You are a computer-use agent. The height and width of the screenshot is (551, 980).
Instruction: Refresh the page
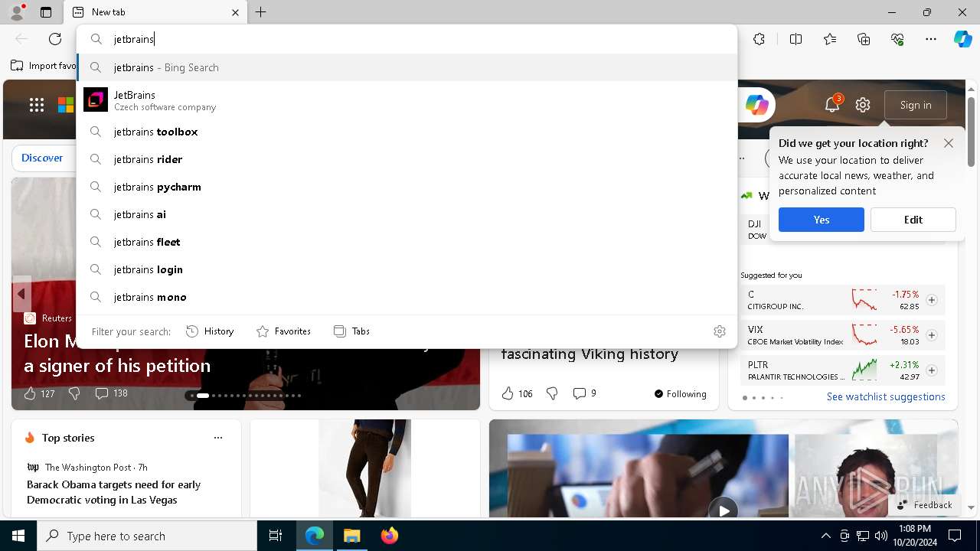55,39
